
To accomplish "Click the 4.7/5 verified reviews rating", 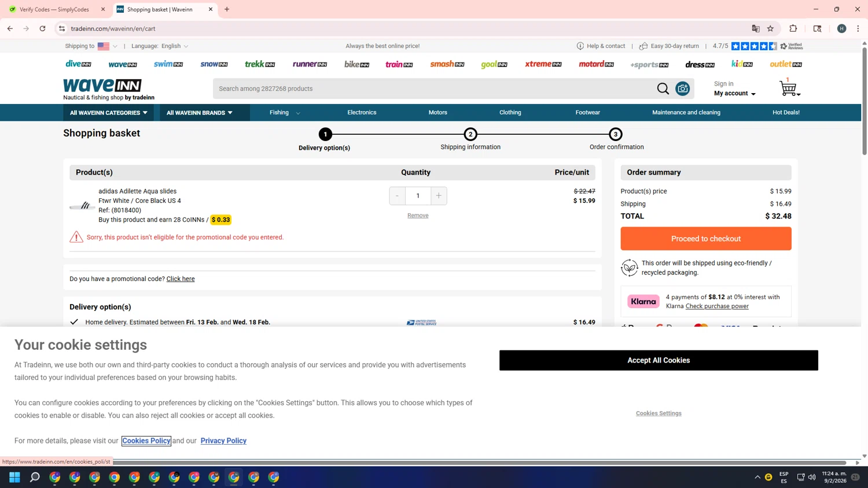I will 757,46.
